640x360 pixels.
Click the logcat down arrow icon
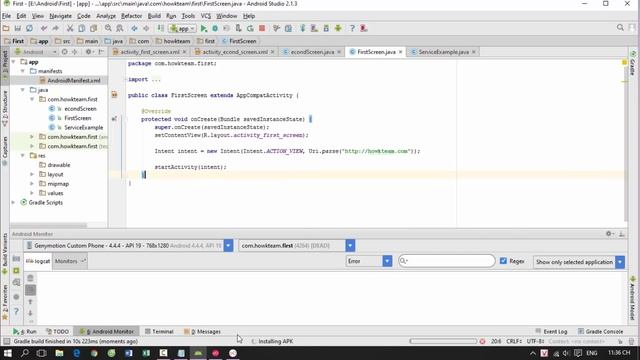[30, 313]
